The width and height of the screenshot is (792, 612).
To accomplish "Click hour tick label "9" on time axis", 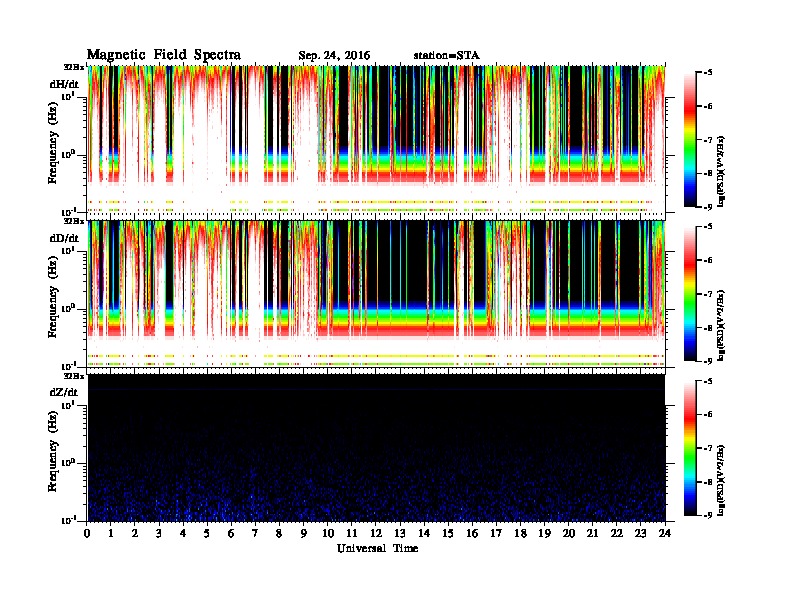I will coord(303,533).
